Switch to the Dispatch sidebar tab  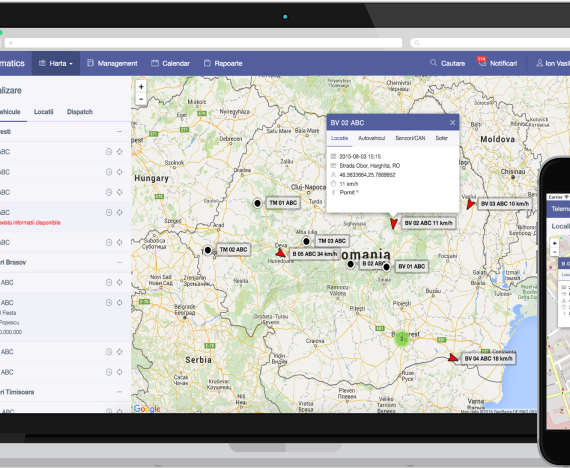80,112
